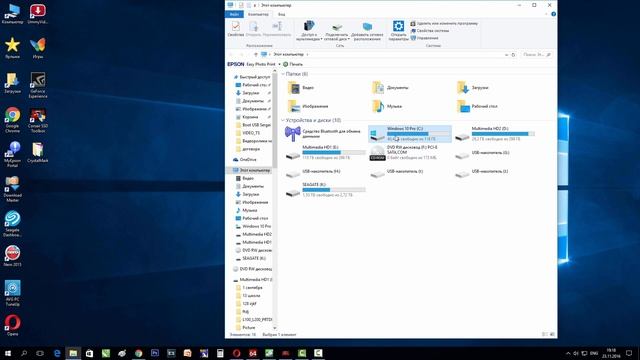Select This PC in navigation pane
This screenshot has width=640, height=360.
tap(252, 170)
